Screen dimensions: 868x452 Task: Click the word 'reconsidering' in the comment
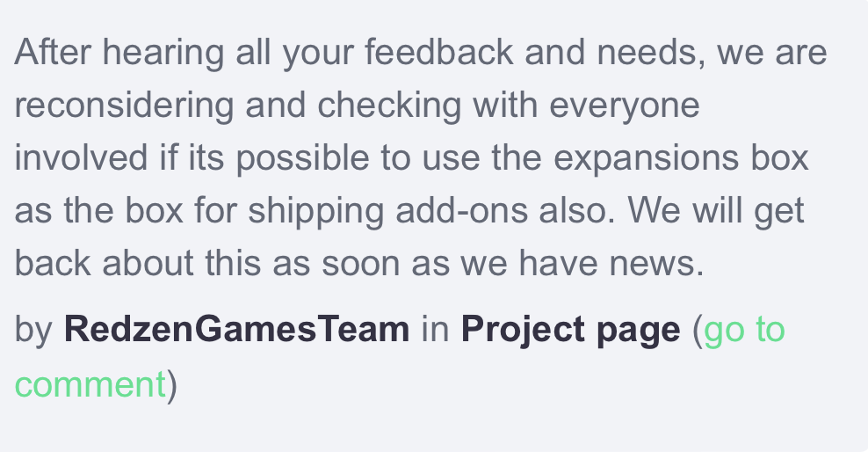[x=124, y=106]
